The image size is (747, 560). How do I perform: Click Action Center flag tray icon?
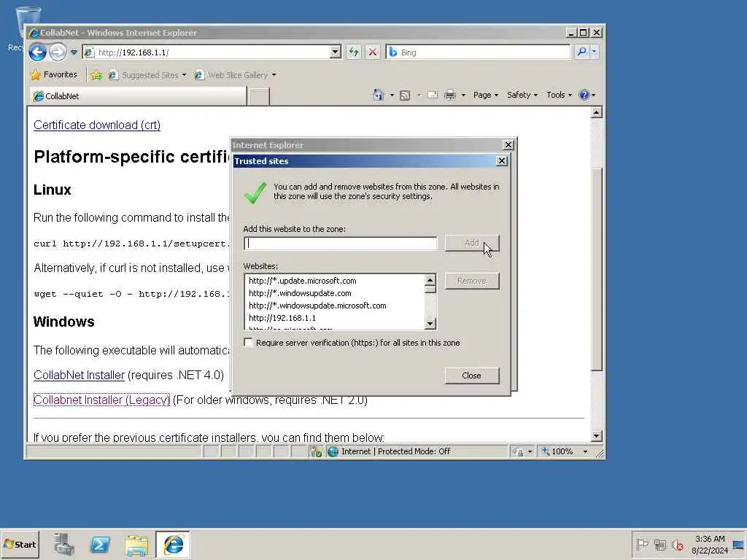pyautogui.click(x=642, y=544)
